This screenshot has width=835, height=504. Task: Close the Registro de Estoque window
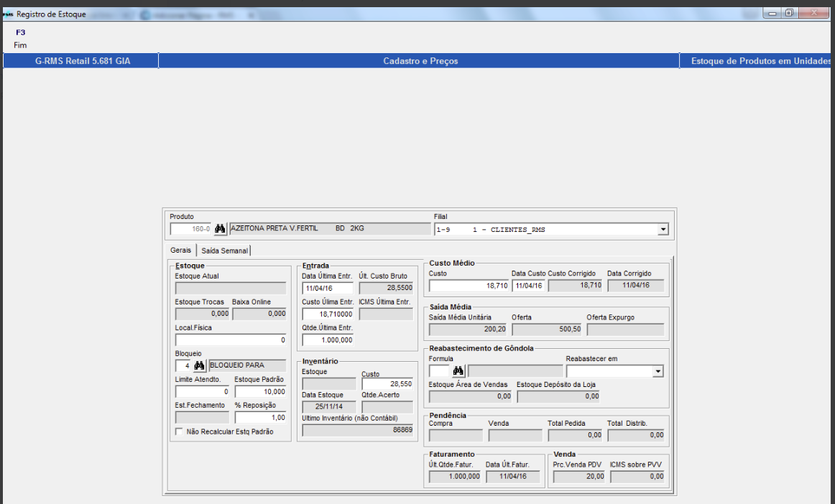813,13
